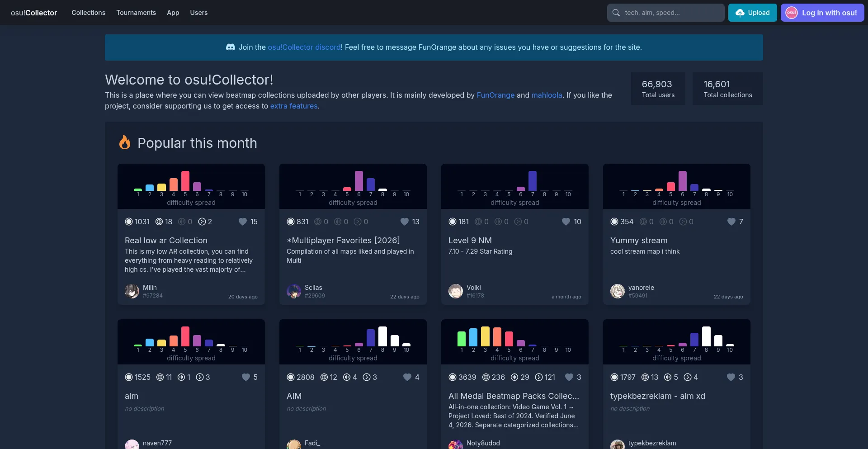The height and width of the screenshot is (449, 868).
Task: Focus the tech, aim, speed search field
Action: click(665, 13)
